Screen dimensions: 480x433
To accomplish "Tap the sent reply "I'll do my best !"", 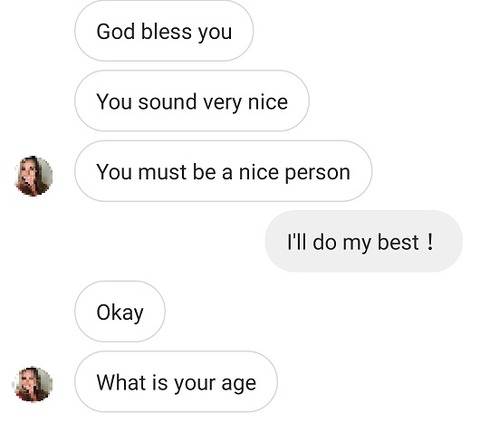I will pos(364,241).
